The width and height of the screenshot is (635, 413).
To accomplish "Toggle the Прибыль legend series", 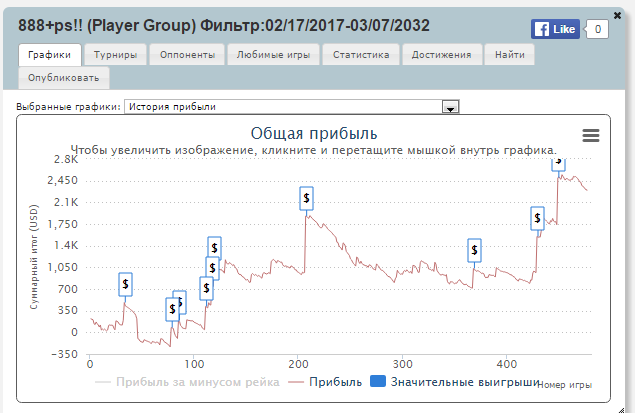I will click(325, 382).
